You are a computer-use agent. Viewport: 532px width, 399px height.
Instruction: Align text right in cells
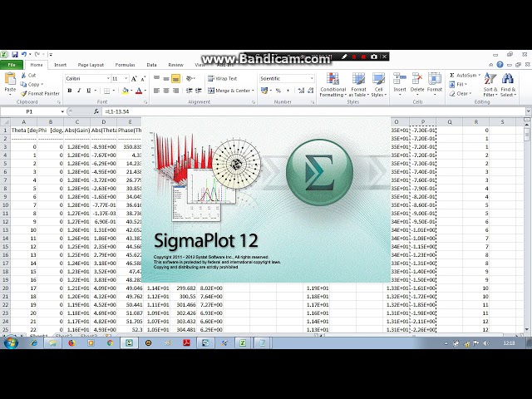175,91
